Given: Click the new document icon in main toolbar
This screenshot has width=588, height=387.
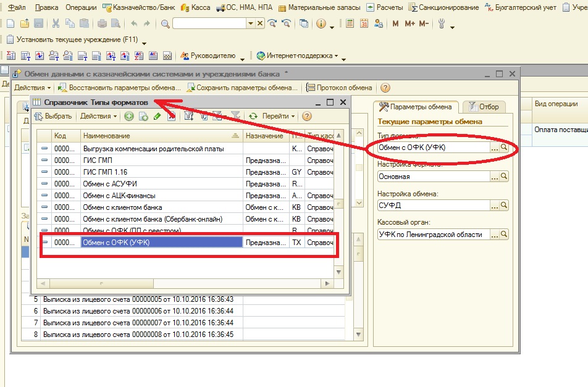Looking at the screenshot, I should [x=11, y=23].
